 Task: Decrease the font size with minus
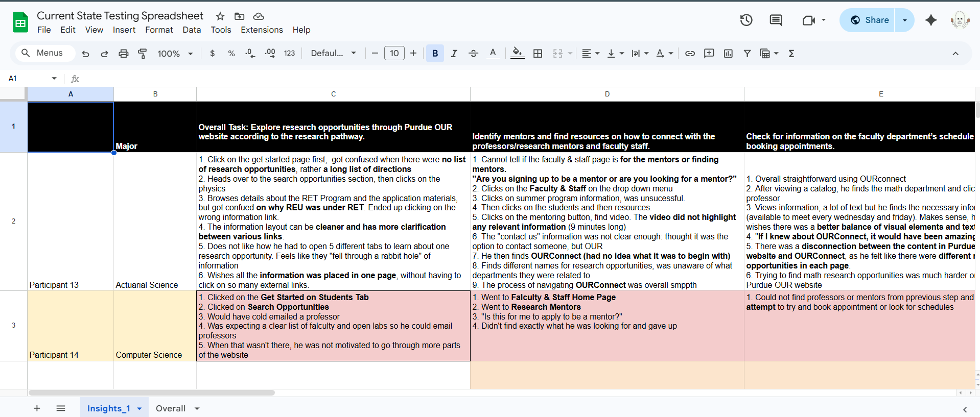point(375,53)
